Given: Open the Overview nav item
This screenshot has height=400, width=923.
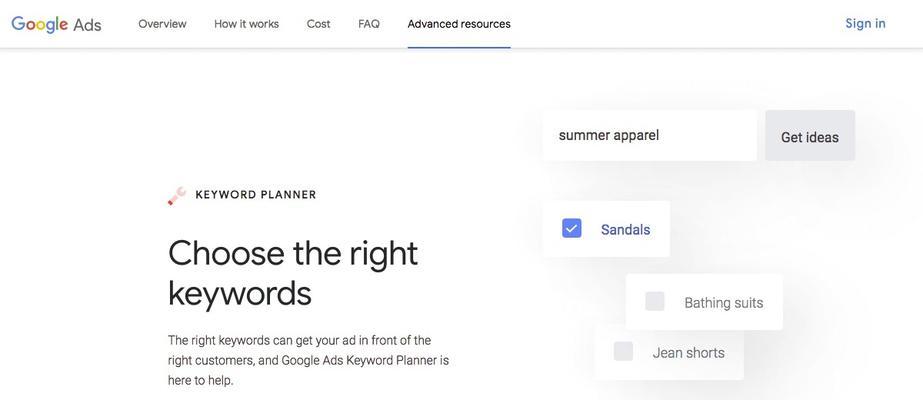Looking at the screenshot, I should [162, 24].
